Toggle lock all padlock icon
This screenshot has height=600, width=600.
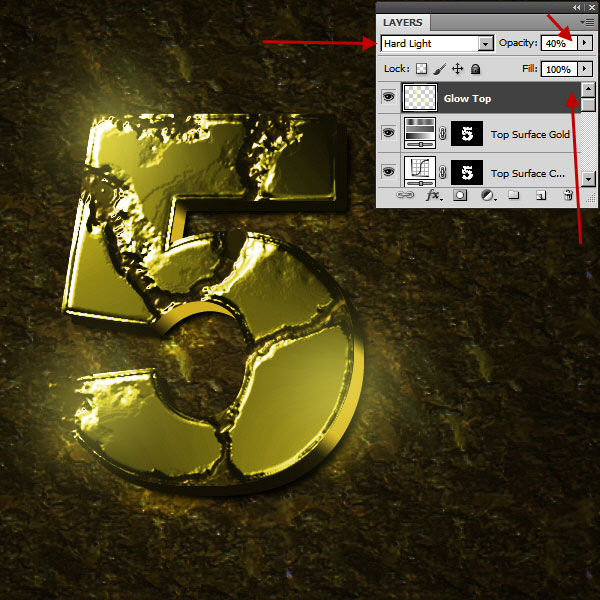(x=475, y=69)
